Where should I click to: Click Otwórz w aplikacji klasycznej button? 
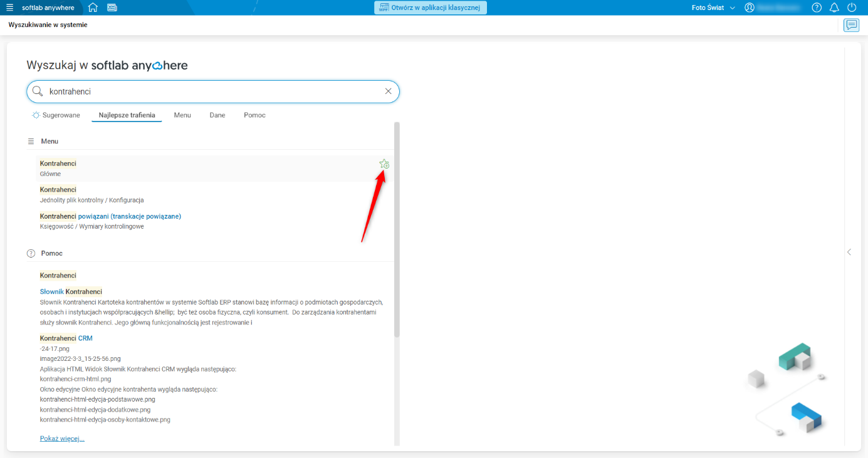pyautogui.click(x=431, y=8)
